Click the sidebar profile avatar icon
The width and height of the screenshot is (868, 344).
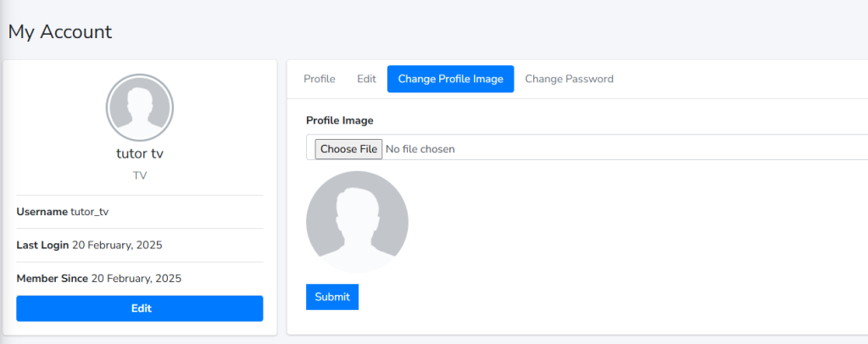click(140, 108)
